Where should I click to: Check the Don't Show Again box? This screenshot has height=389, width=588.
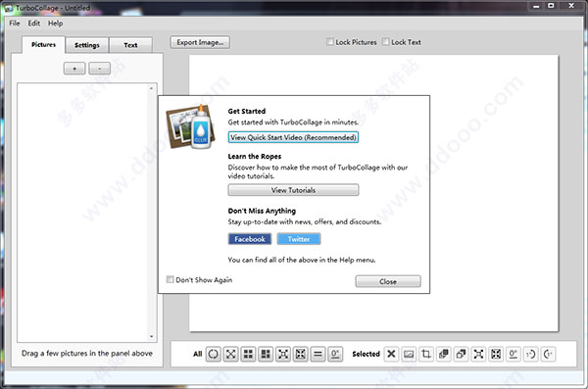[x=170, y=279]
